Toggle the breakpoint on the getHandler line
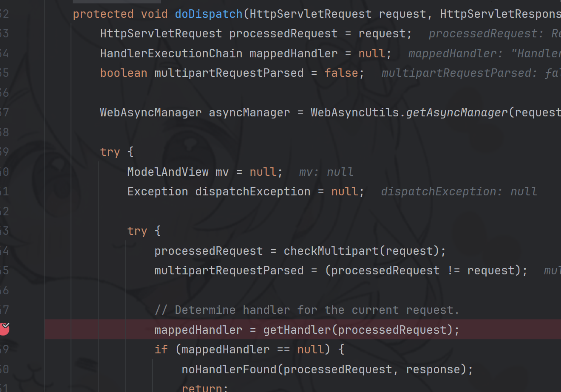This screenshot has width=561, height=392. pos(4,329)
